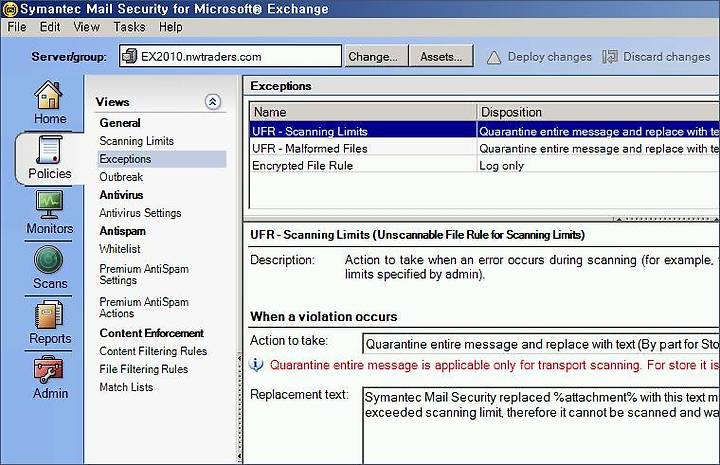Go to the Scans section icon

(49, 260)
